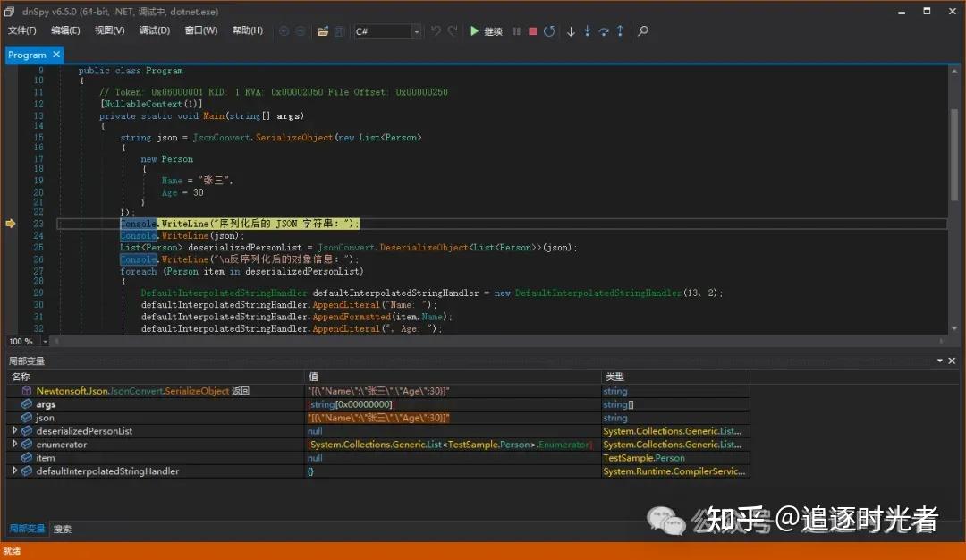Screen dimensions: 966x560
Task: Click the open file folder icon
Action: point(322,30)
